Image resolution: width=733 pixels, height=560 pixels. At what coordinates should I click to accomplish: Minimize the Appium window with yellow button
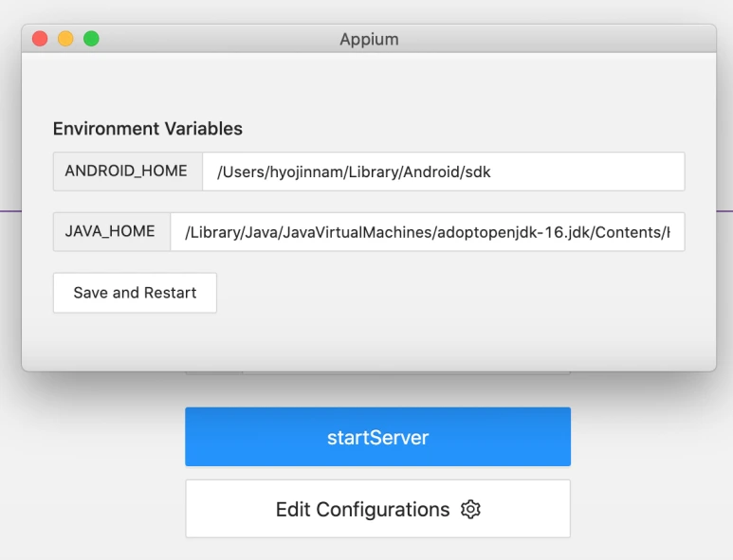click(65, 39)
